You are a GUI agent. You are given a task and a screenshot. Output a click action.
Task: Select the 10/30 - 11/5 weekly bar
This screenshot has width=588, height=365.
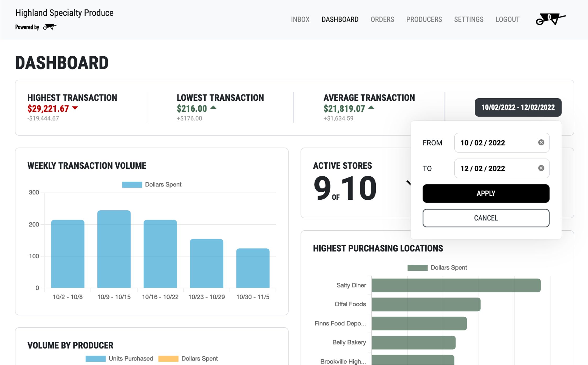[x=253, y=268]
